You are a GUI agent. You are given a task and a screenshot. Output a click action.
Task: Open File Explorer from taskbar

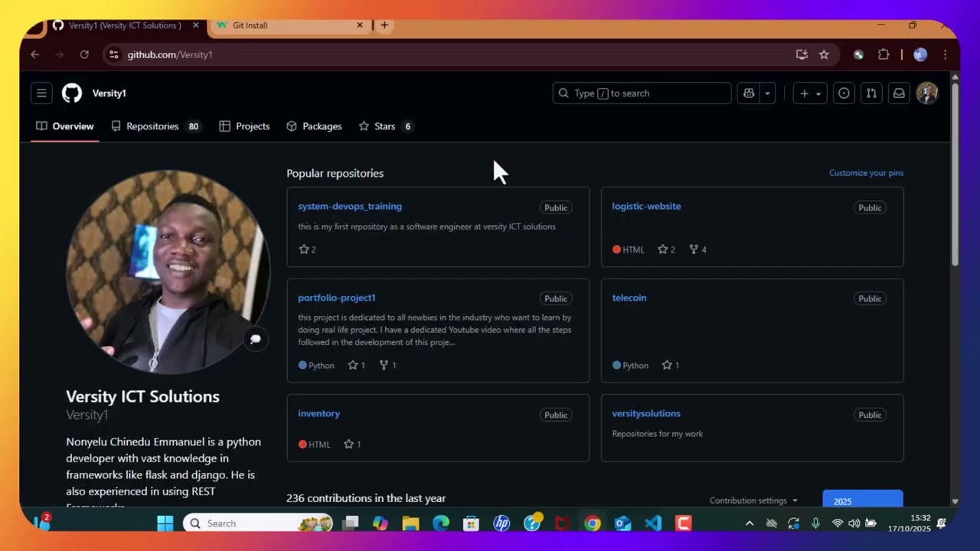point(410,523)
